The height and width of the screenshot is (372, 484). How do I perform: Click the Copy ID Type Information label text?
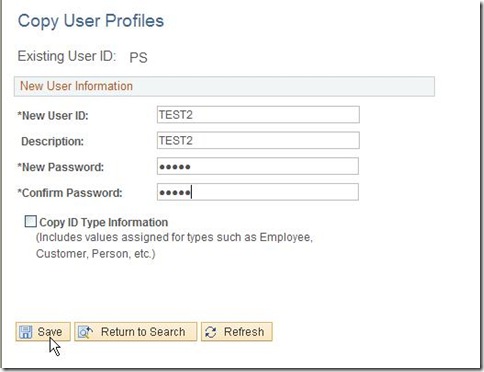104,222
